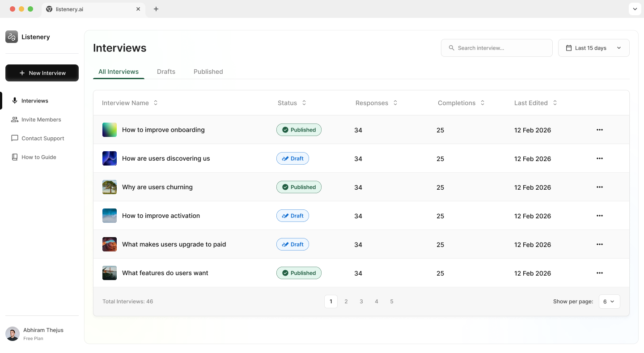The height and width of the screenshot is (353, 644).
Task: Click the calendar icon in date filter
Action: point(569,47)
